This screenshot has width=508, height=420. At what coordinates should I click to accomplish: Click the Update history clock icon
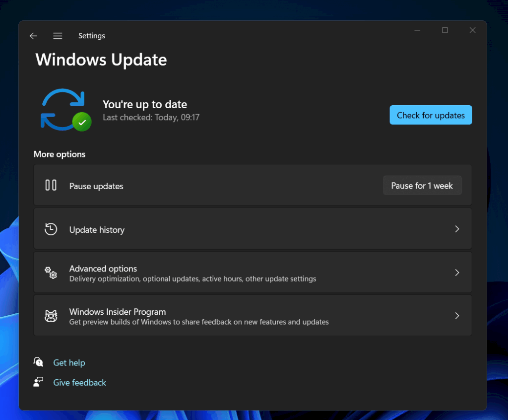tap(50, 229)
